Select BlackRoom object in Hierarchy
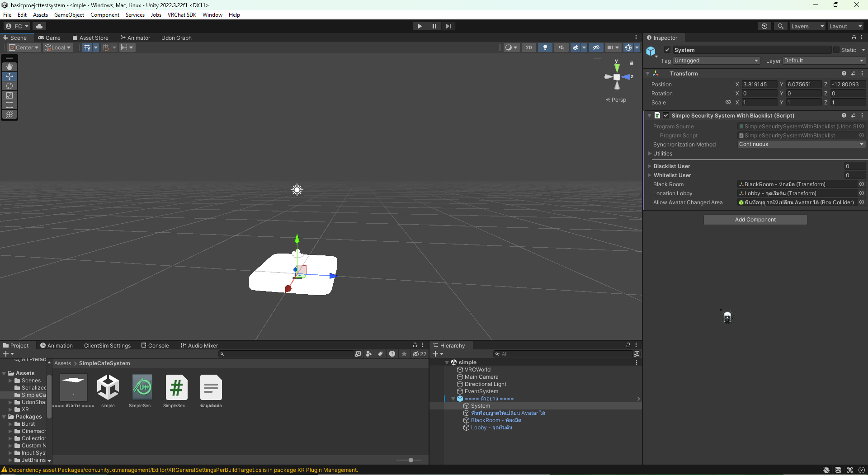 pos(496,420)
